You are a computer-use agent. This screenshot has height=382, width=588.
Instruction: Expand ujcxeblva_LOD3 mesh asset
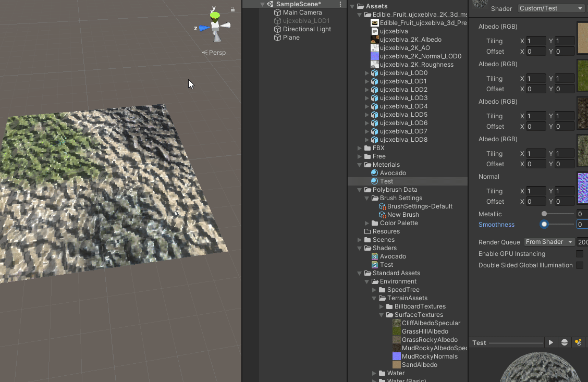pyautogui.click(x=367, y=98)
